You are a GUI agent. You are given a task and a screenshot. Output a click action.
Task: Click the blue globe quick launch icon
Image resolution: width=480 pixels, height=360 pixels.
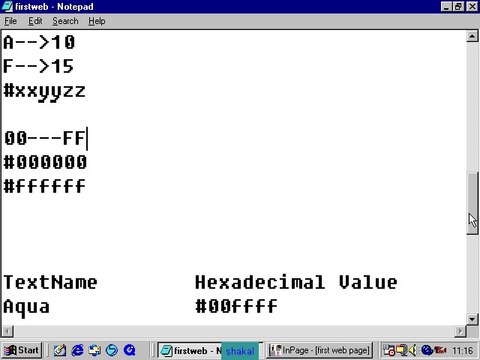tap(112, 350)
